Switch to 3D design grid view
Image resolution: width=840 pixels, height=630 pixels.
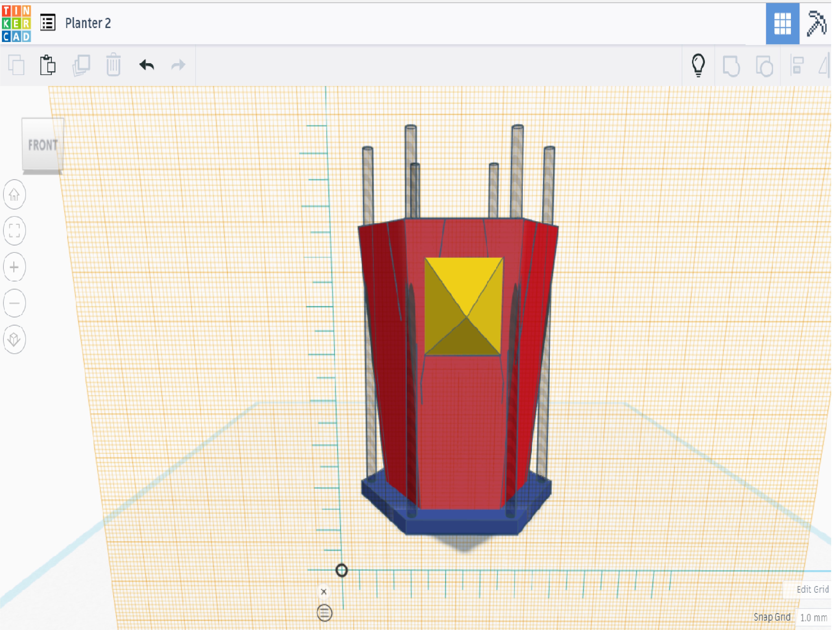782,23
